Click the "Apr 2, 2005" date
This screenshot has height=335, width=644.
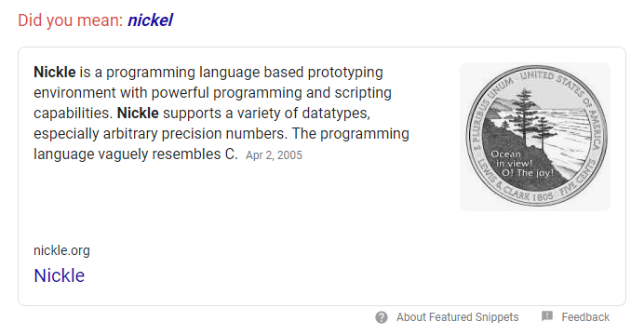click(274, 155)
